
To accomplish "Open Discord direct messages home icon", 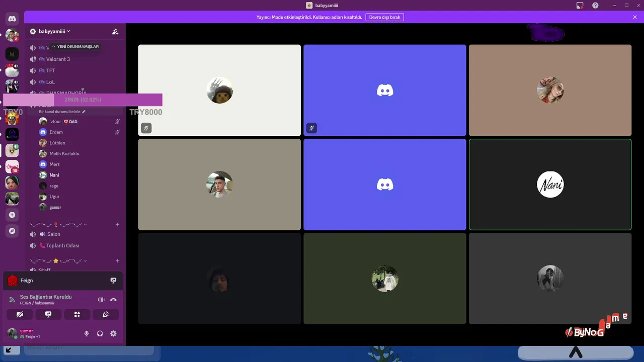I will coord(12,19).
